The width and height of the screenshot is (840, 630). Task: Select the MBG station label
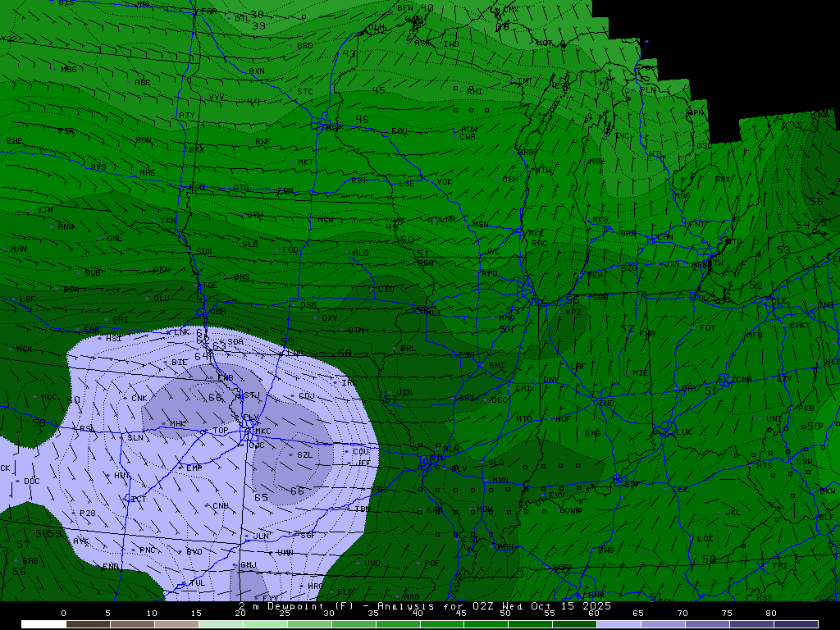pos(69,70)
